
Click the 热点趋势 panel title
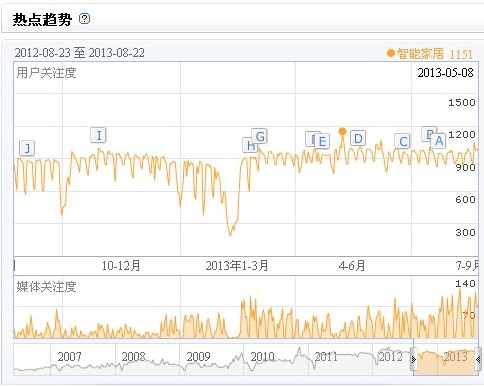coord(42,19)
